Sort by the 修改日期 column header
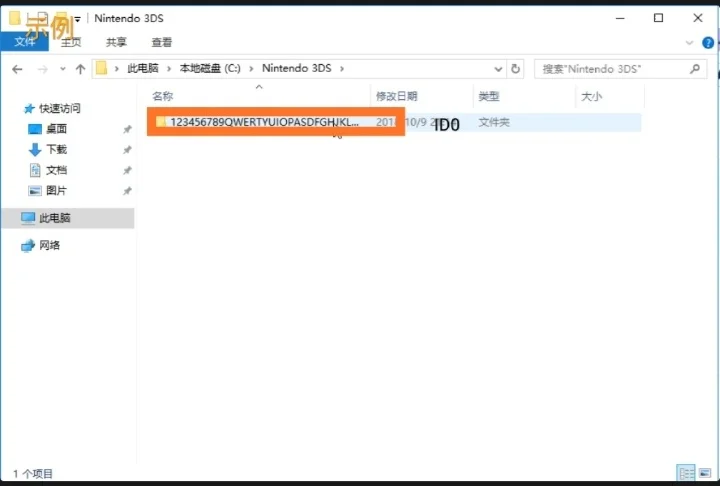The width and height of the screenshot is (720, 486). pyautogui.click(x=396, y=96)
